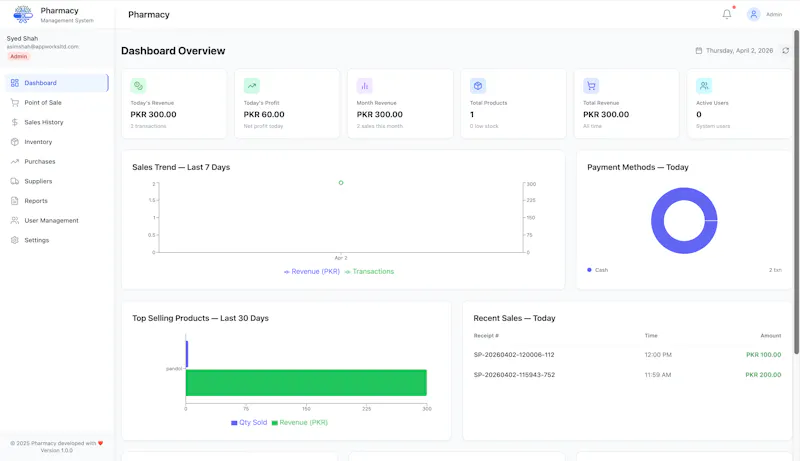Viewport: 800px width, 461px height.
Task: Click the 2 txn label
Action: [x=775, y=270]
